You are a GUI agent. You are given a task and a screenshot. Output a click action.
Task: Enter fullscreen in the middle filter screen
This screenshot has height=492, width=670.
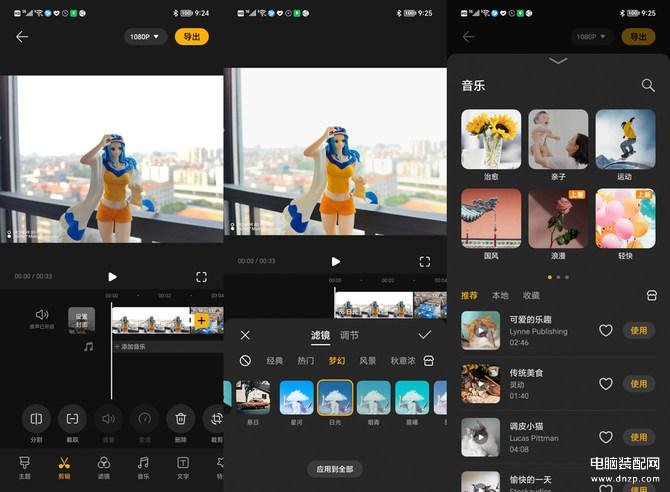[x=425, y=262]
